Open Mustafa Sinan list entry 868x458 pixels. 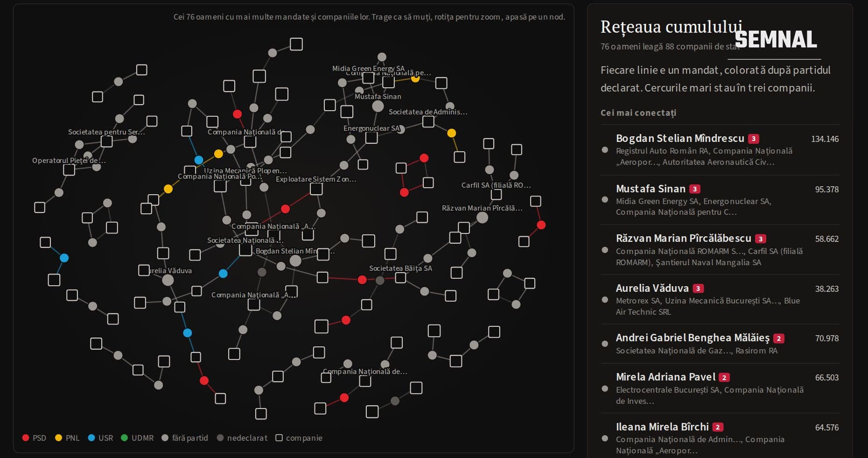720,200
